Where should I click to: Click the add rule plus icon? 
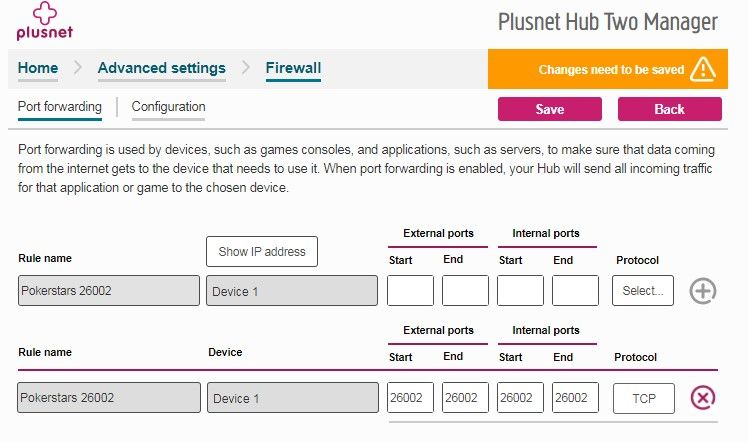(x=704, y=291)
